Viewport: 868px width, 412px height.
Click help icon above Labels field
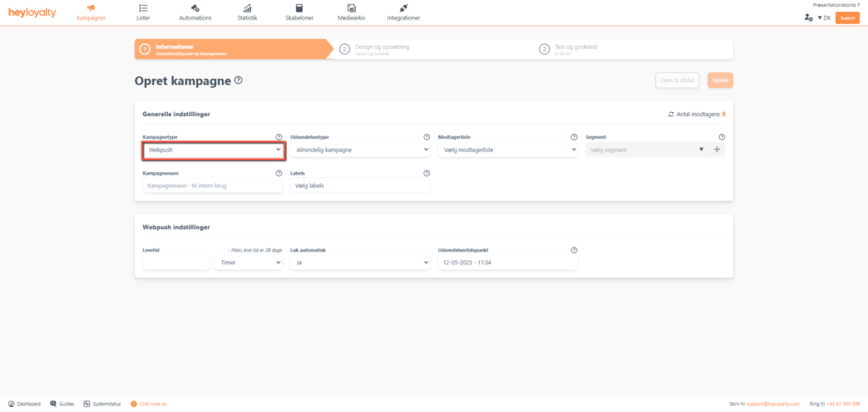[426, 173]
